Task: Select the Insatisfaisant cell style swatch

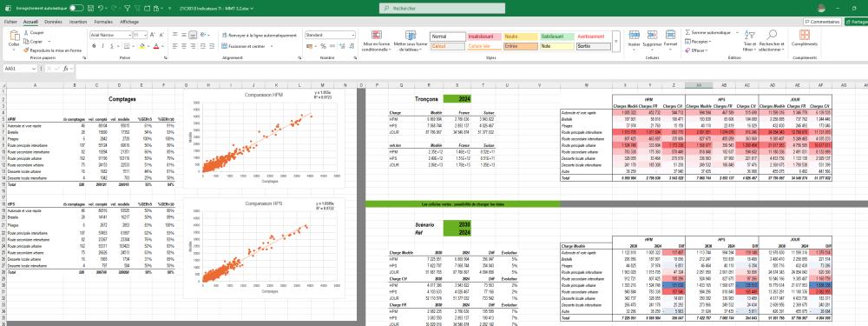Action: 483,37
